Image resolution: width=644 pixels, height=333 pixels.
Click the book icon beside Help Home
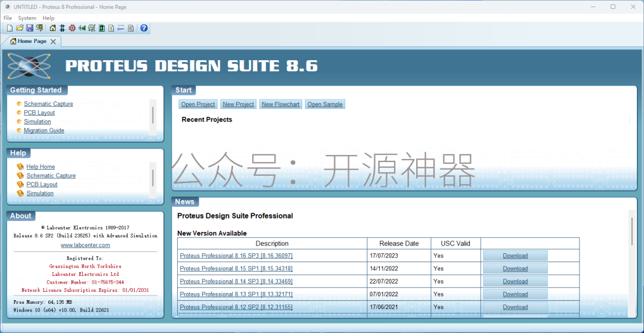20,167
